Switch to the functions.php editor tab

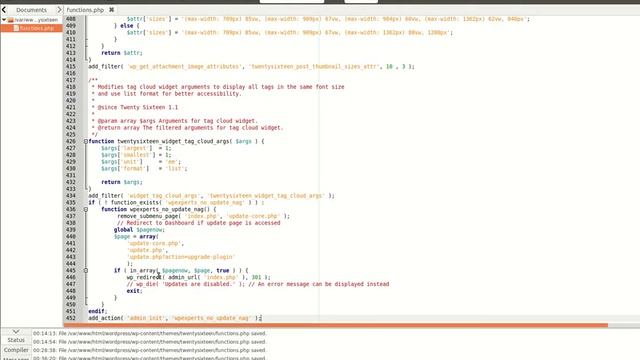(x=85, y=10)
